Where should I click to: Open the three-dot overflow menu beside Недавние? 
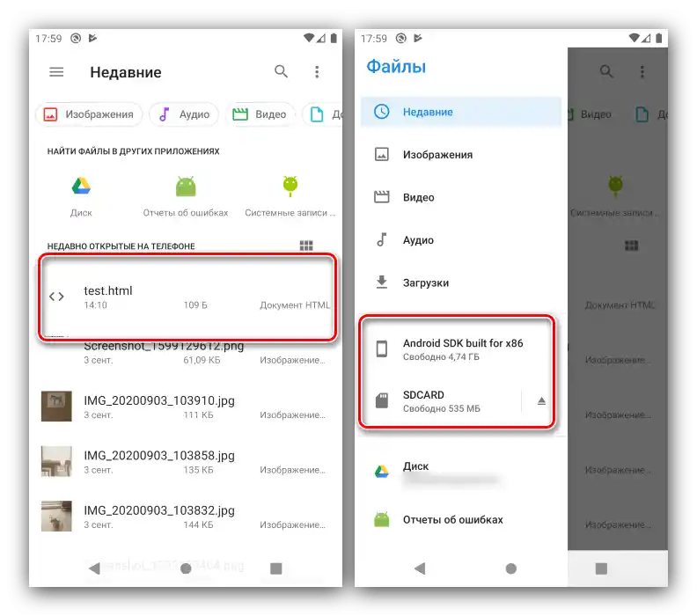(317, 71)
